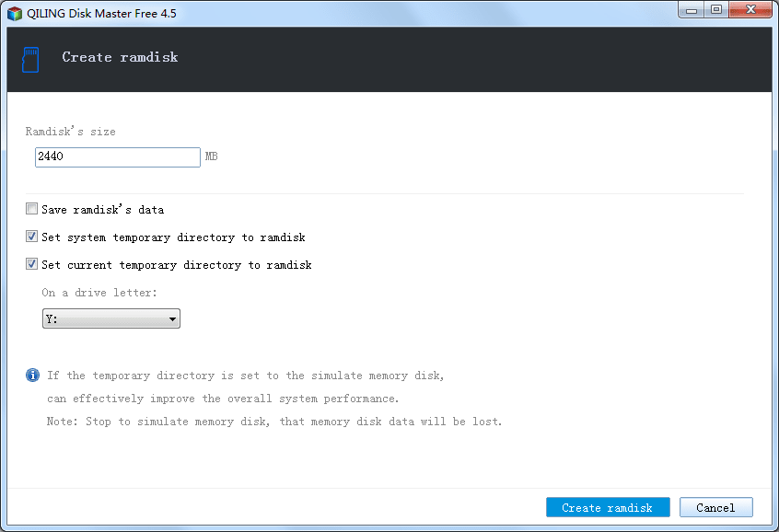This screenshot has height=532, width=779.
Task: Minimize the QILING Disk Master window
Action: (x=692, y=9)
